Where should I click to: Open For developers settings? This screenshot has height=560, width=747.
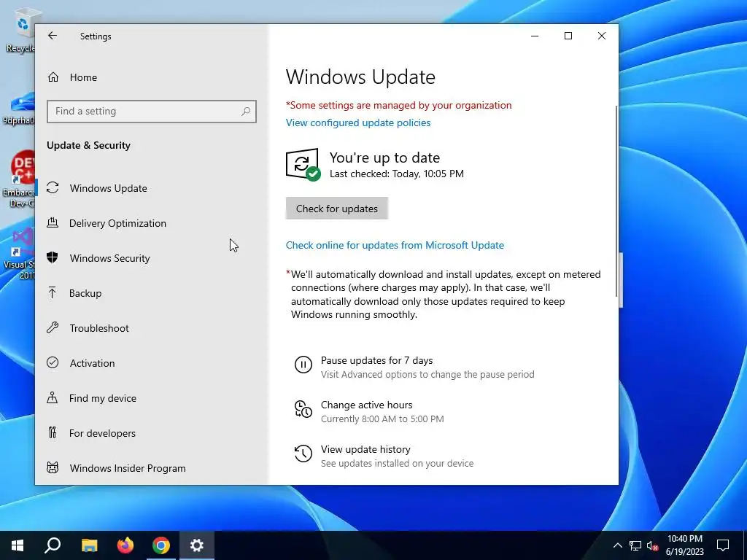pos(152,433)
